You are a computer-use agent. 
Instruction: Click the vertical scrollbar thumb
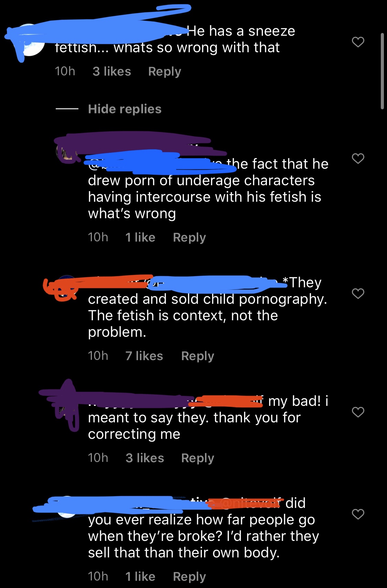[x=382, y=71]
